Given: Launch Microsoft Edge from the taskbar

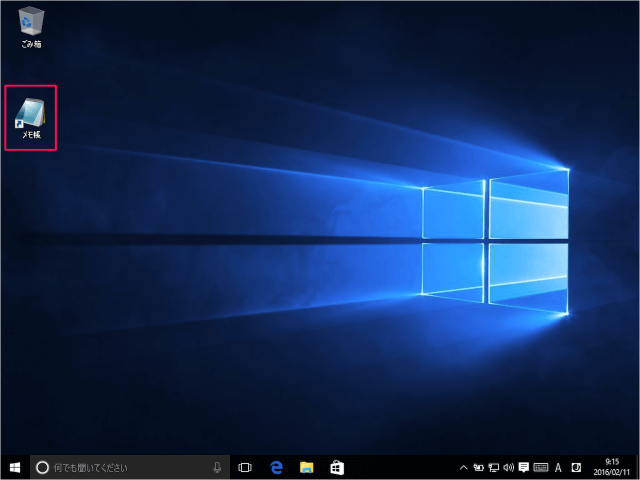Looking at the screenshot, I should 276,468.
